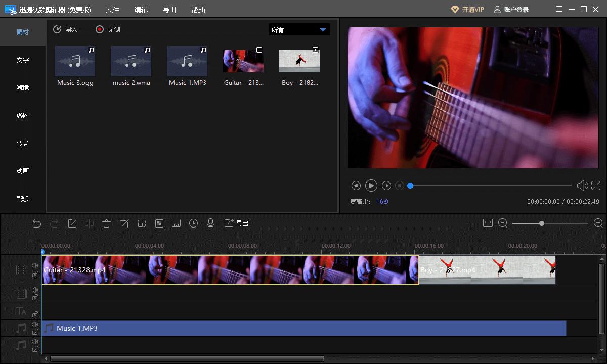Image resolution: width=607 pixels, height=364 pixels.
Task: Start voiceover with microphone icon
Action: (x=211, y=223)
